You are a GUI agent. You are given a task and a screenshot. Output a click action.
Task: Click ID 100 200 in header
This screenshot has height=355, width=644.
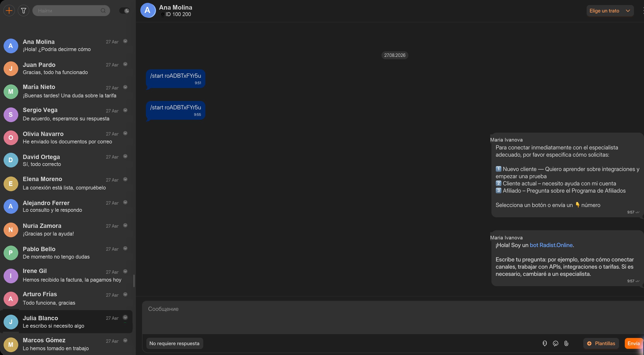click(x=178, y=14)
